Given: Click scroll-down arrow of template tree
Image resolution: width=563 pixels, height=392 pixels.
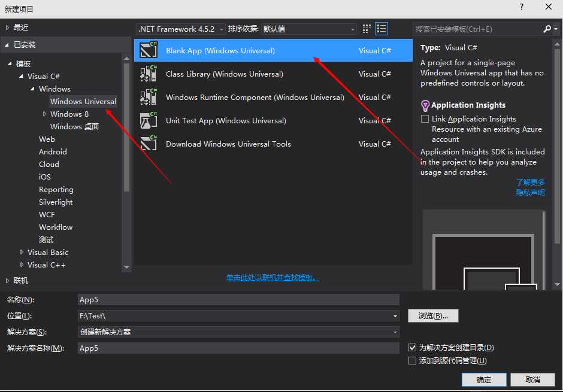Looking at the screenshot, I should [x=126, y=267].
